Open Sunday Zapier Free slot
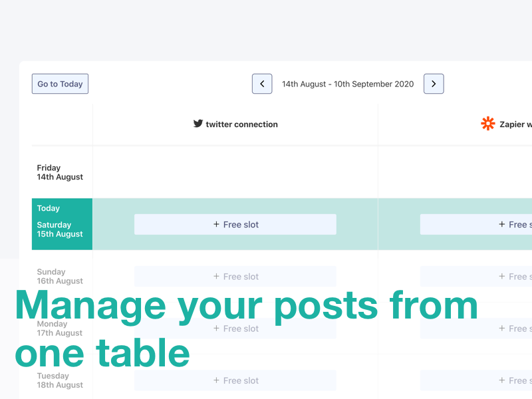Viewport: 532px width, 399px height. (476, 277)
